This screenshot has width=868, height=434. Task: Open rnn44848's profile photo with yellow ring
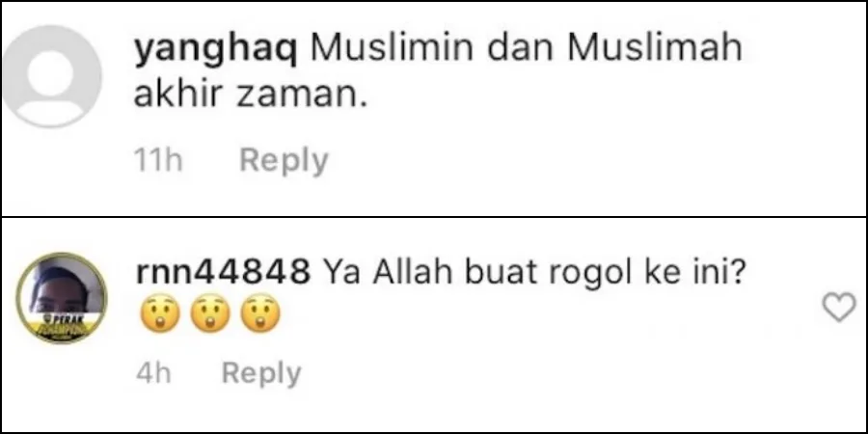[62, 298]
